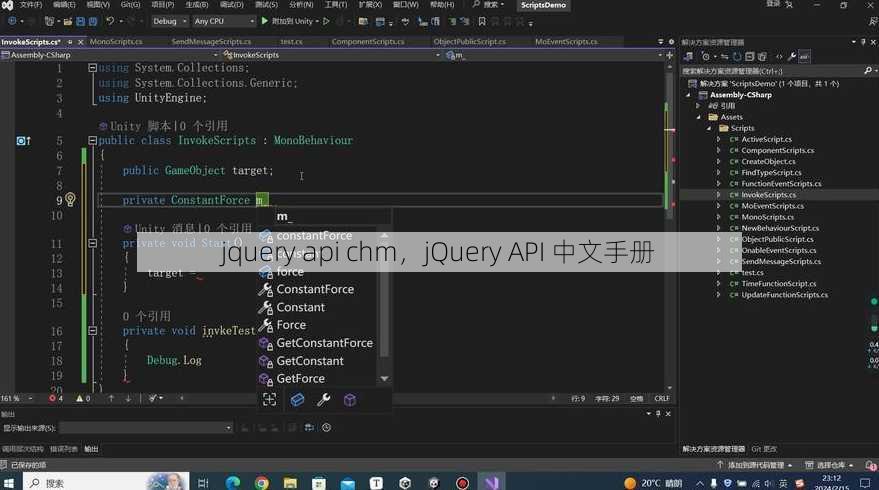
Task: Open the Debug configuration dropdown
Action: 169,21
